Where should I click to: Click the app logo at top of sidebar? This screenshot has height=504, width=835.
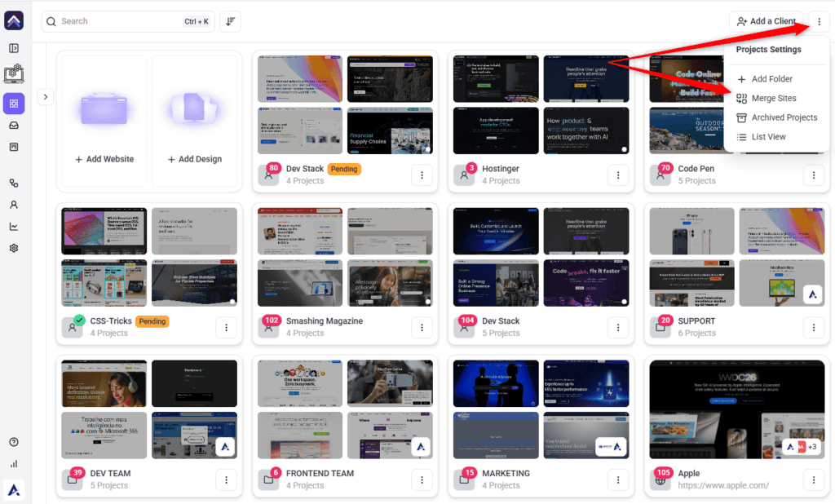(x=14, y=20)
